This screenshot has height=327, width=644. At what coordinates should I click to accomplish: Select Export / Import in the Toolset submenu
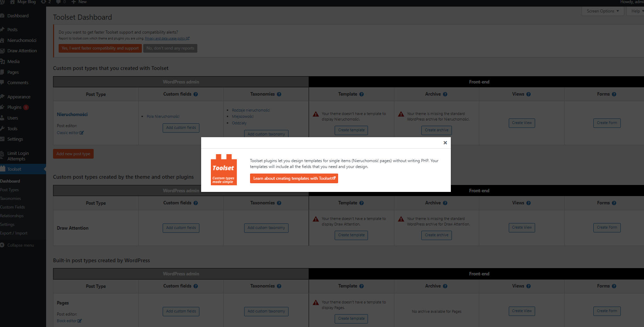coord(14,233)
